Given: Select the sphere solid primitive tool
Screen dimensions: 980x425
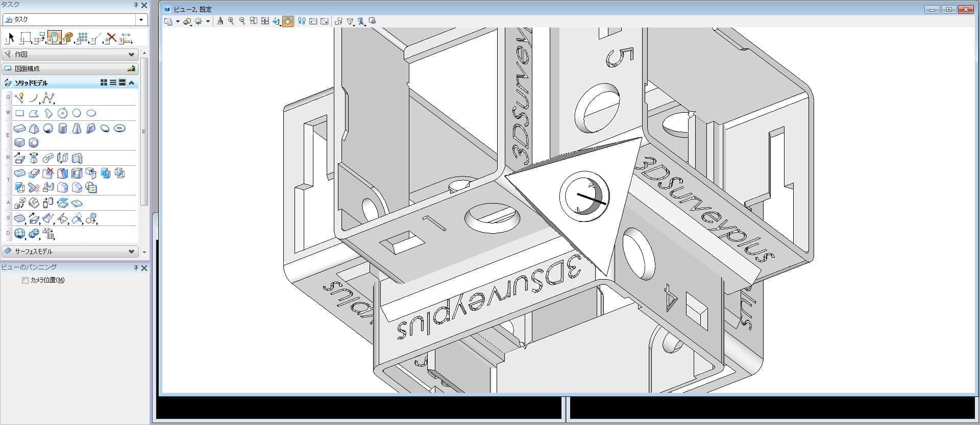Looking at the screenshot, I should coord(48,129).
